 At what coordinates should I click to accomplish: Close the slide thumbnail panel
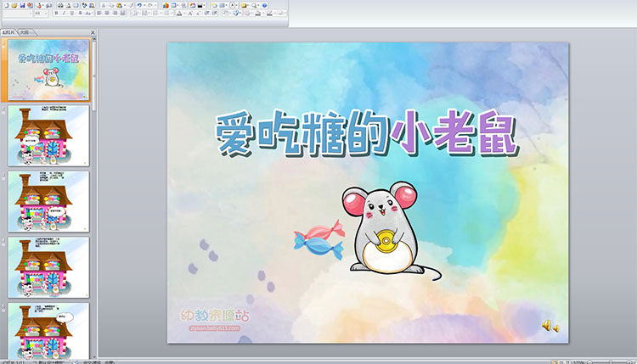pos(93,31)
